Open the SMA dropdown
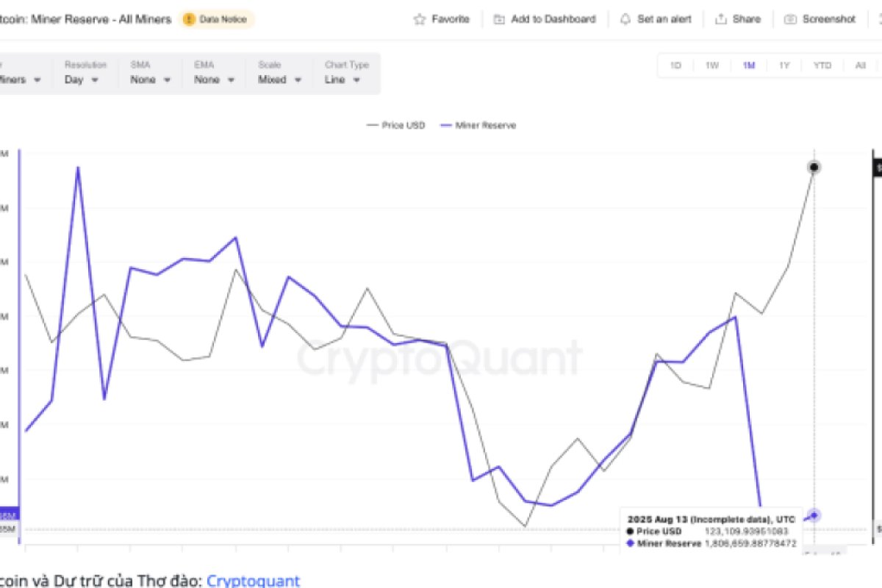 pyautogui.click(x=150, y=79)
